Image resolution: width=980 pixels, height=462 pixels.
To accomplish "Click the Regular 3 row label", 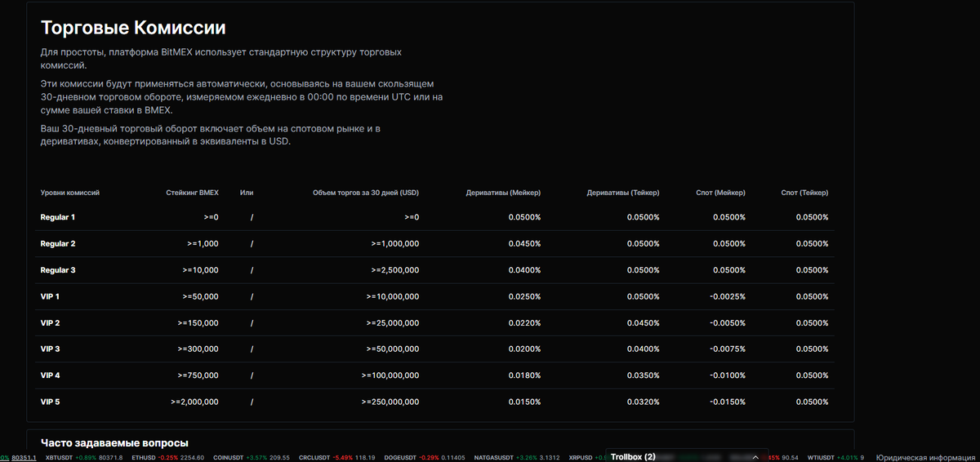I will (58, 269).
